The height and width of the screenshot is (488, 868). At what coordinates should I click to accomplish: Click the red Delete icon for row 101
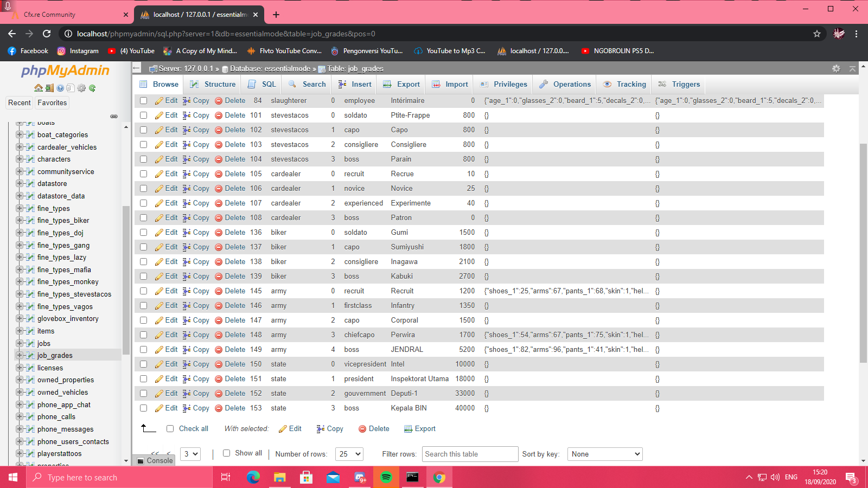[219, 115]
